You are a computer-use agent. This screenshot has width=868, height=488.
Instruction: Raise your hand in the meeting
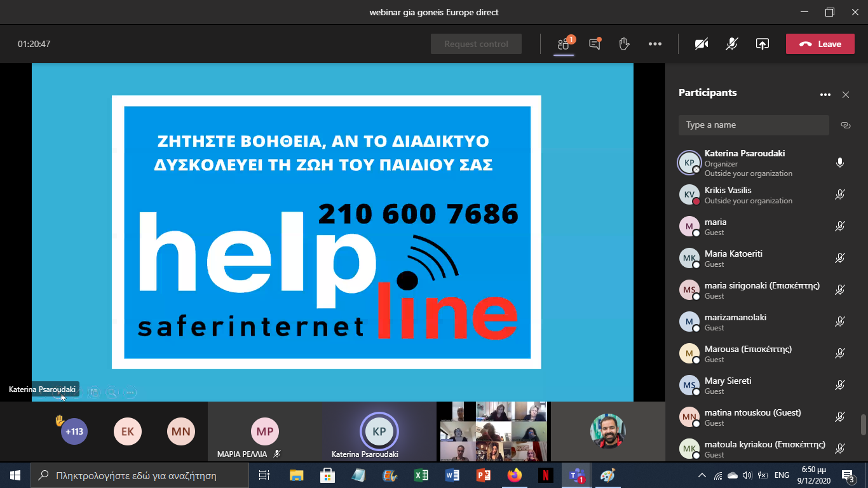[624, 44]
